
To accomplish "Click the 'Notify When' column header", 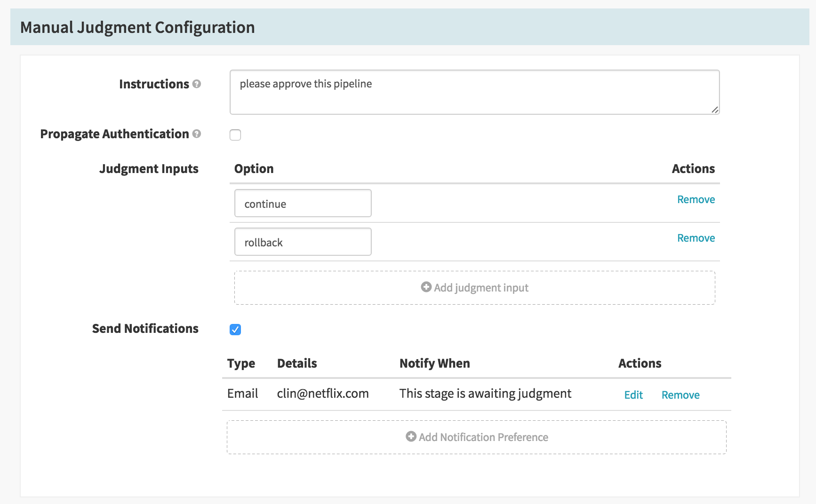I will pos(434,363).
